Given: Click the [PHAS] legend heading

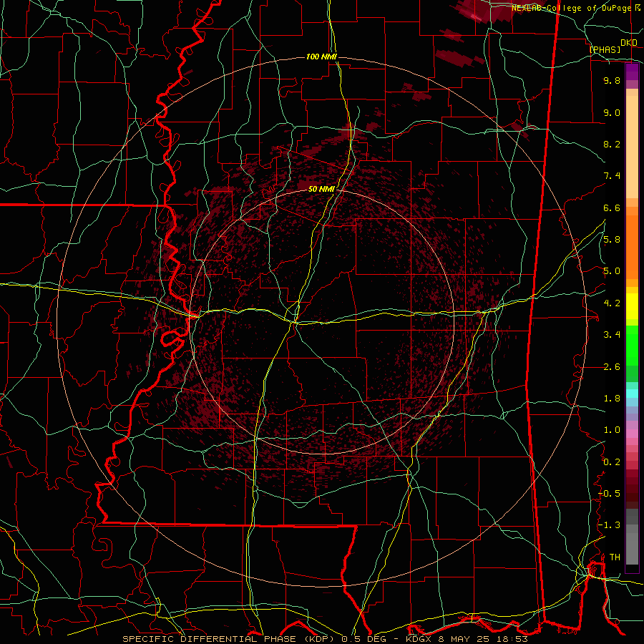Looking at the screenshot, I should pos(605,49).
